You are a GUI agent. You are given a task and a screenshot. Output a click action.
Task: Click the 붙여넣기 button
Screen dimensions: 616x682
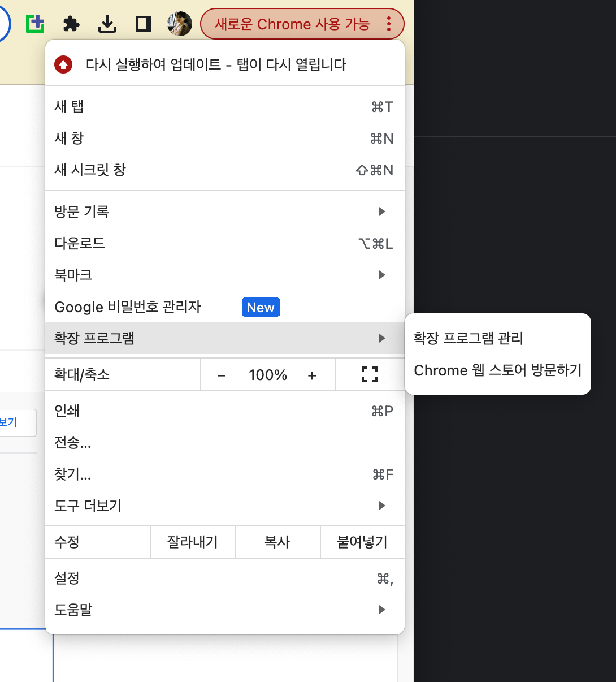coord(362,542)
